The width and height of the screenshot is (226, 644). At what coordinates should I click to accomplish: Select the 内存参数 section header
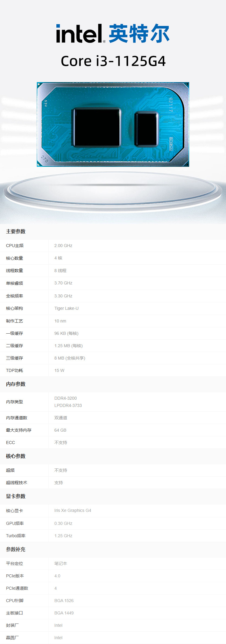(16, 384)
